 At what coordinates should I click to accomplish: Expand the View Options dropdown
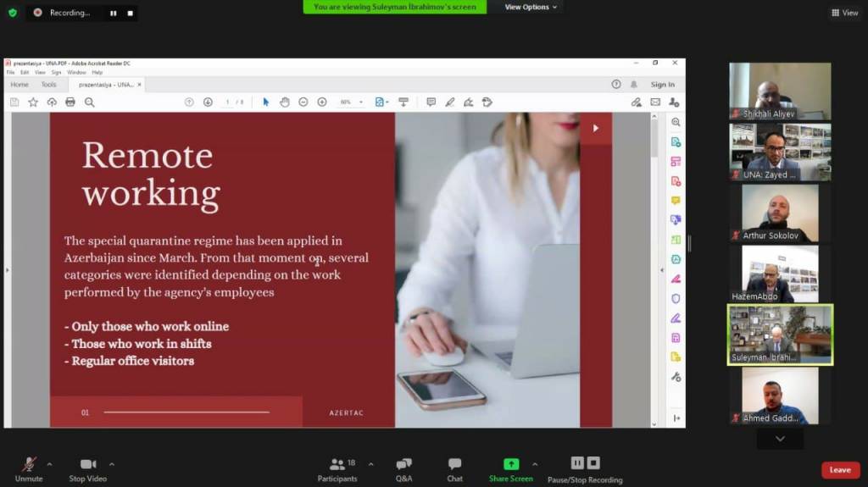[x=531, y=7]
